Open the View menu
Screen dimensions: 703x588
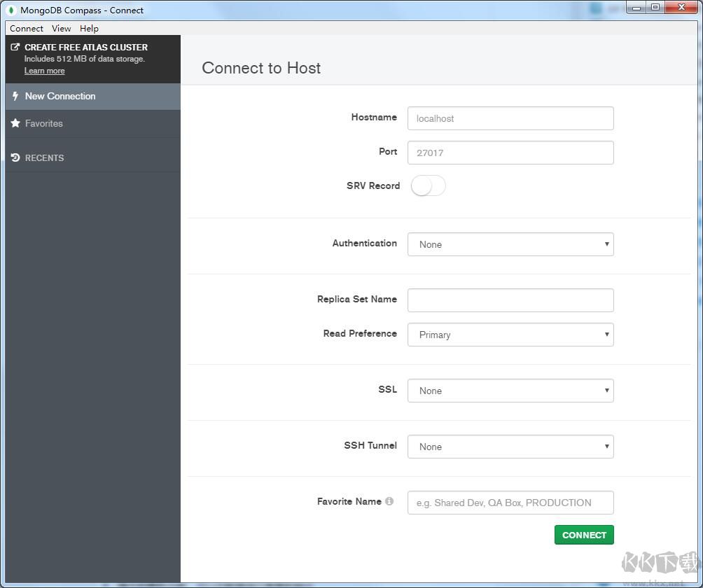tap(61, 29)
